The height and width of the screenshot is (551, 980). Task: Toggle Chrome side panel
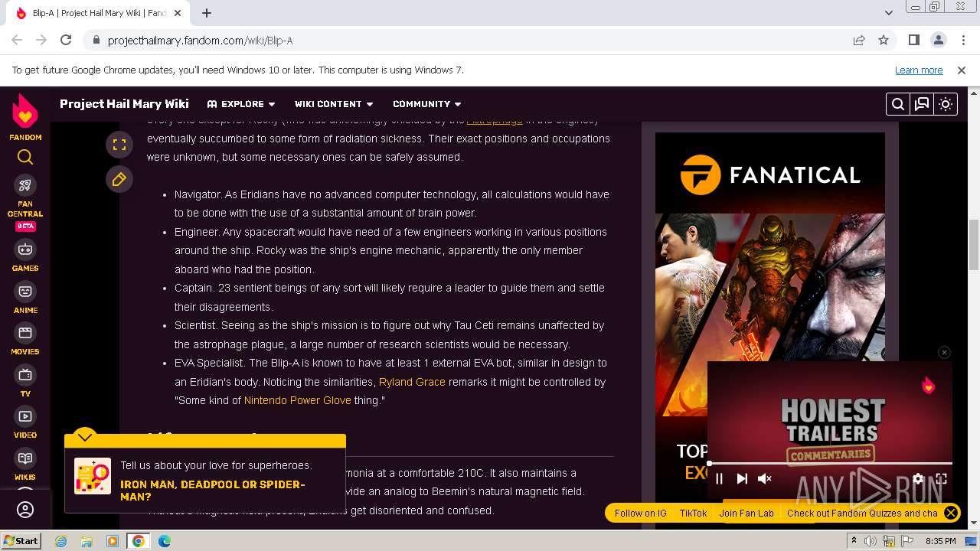coord(913,40)
